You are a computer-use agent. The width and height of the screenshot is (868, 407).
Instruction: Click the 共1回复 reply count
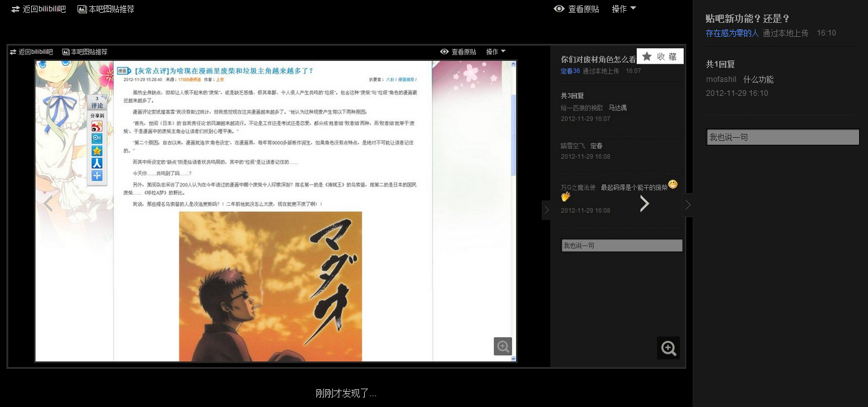click(x=720, y=64)
